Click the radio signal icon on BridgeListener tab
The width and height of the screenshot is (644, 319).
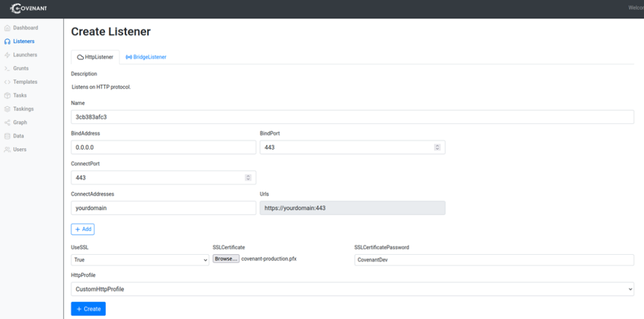[128, 57]
